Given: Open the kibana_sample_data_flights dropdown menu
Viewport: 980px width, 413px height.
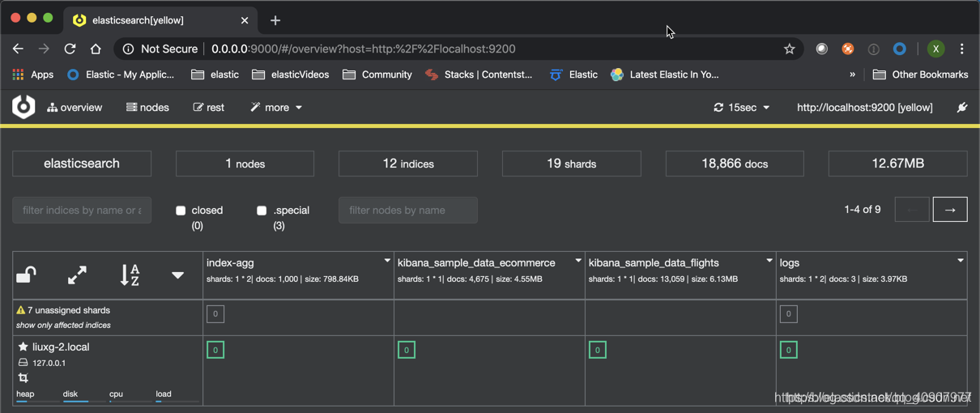Looking at the screenshot, I should (769, 261).
